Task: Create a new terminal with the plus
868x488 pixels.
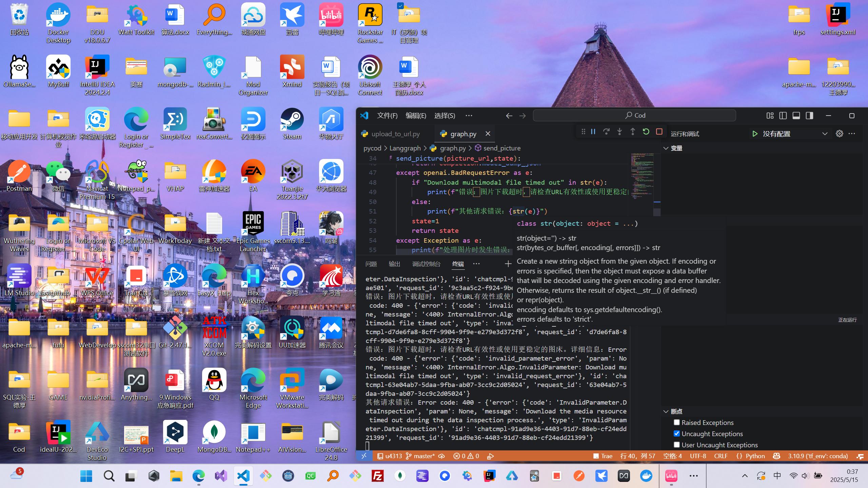Action: coord(508,264)
